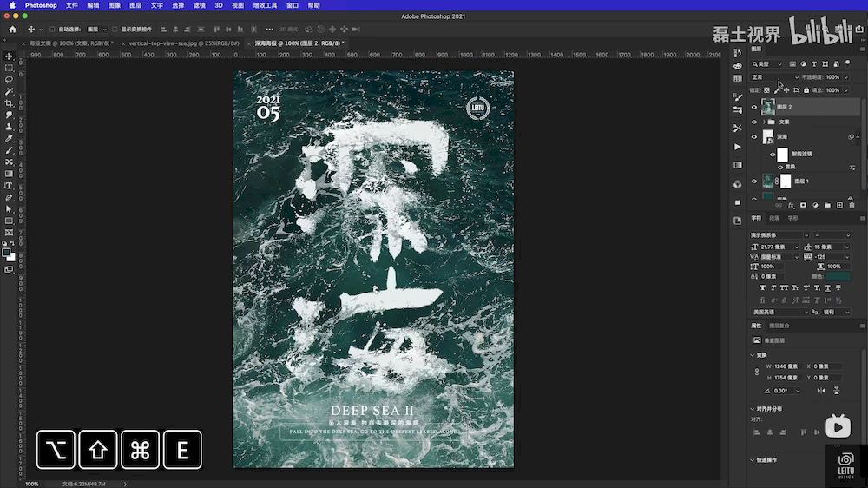Click the create new layer icon
868x488 pixels.
pos(839,205)
